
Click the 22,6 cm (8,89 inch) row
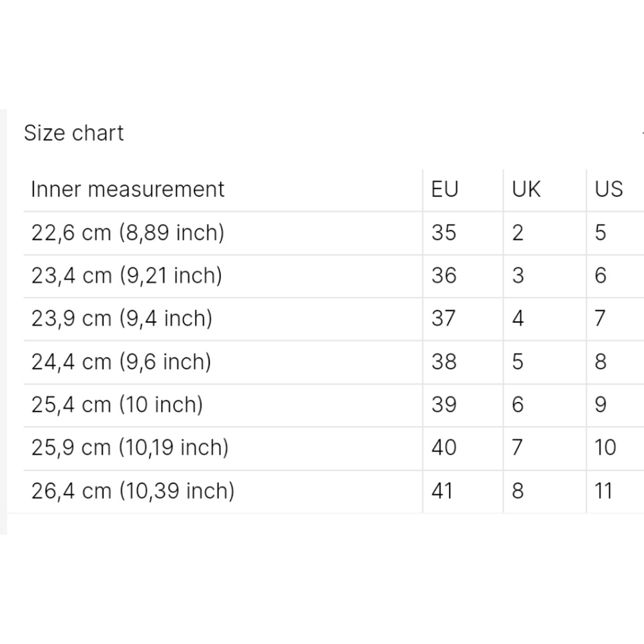point(334,233)
